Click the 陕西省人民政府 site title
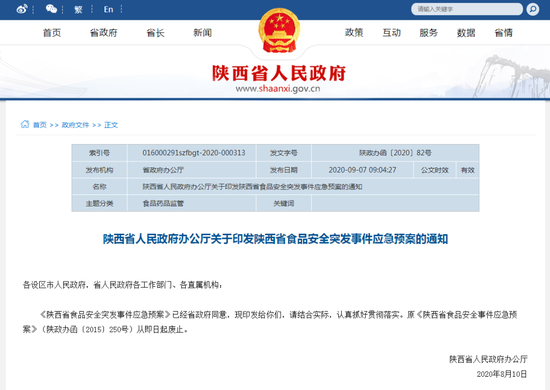This screenshot has height=390, width=550. point(279,73)
